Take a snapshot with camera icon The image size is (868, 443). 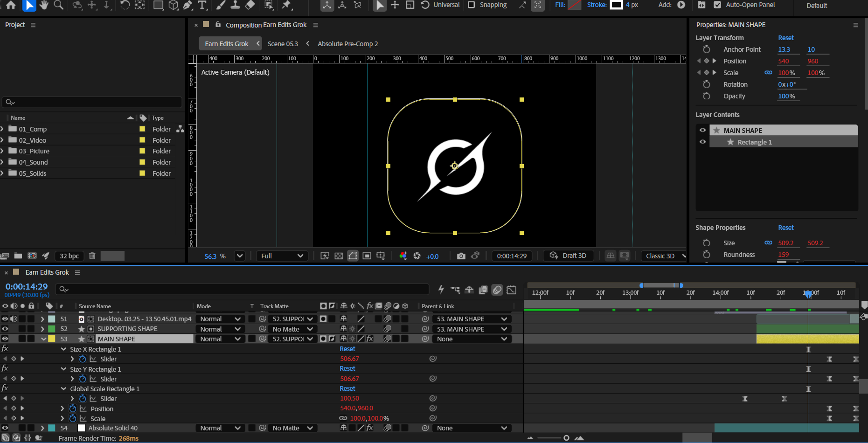coord(461,256)
